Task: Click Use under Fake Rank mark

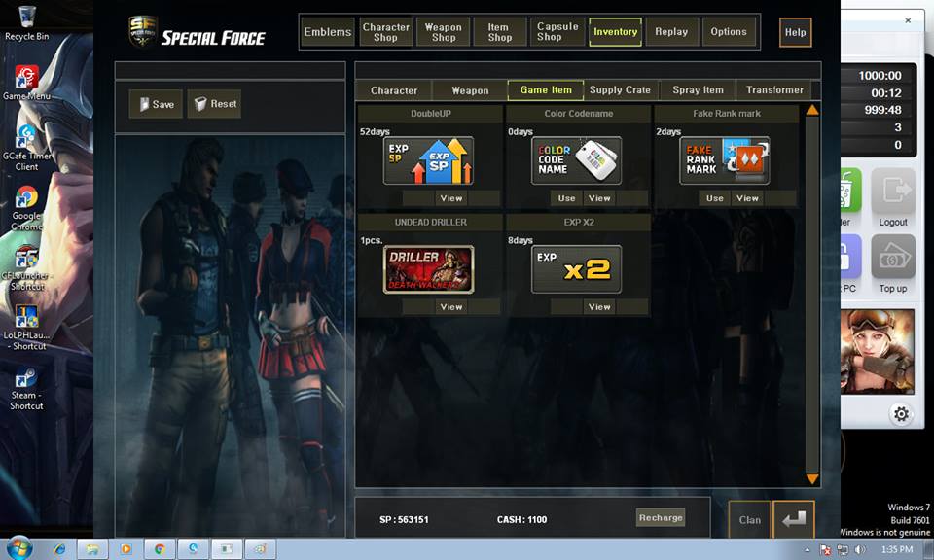Action: 715,198
